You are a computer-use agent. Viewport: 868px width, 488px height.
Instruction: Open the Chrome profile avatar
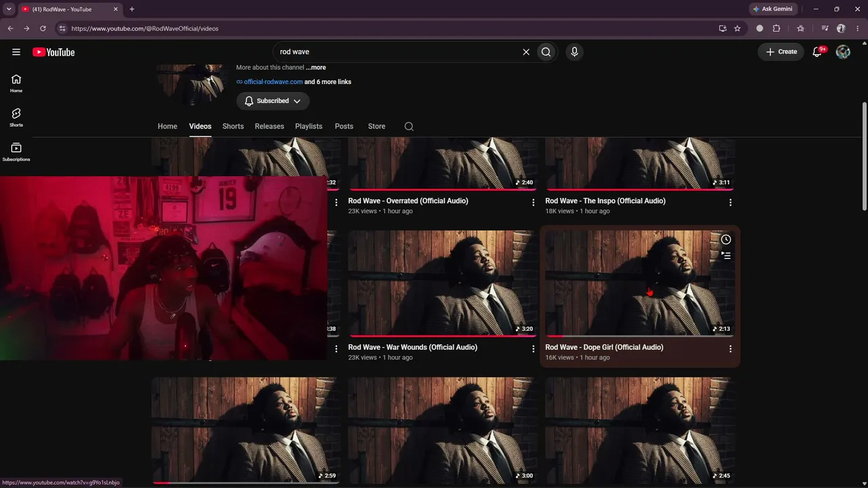(841, 28)
